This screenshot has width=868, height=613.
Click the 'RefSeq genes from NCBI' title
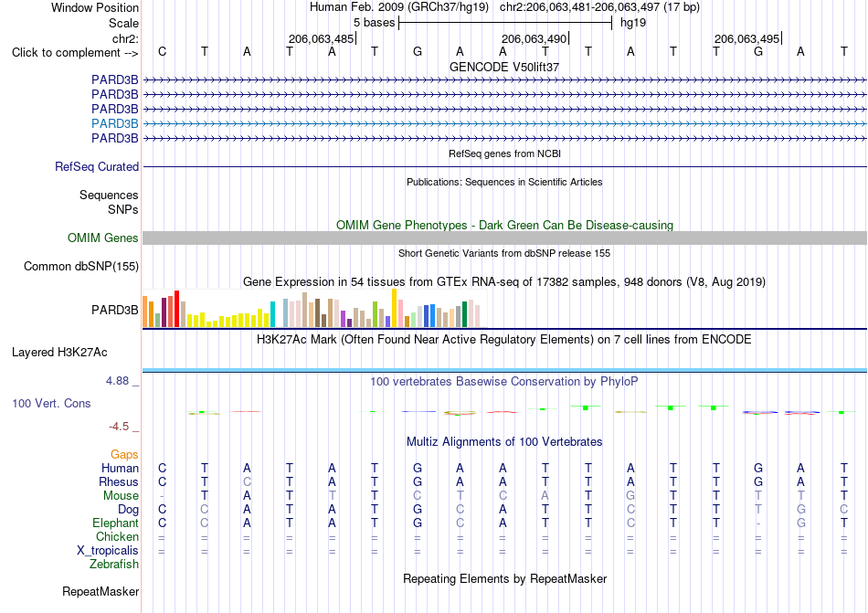click(x=504, y=153)
